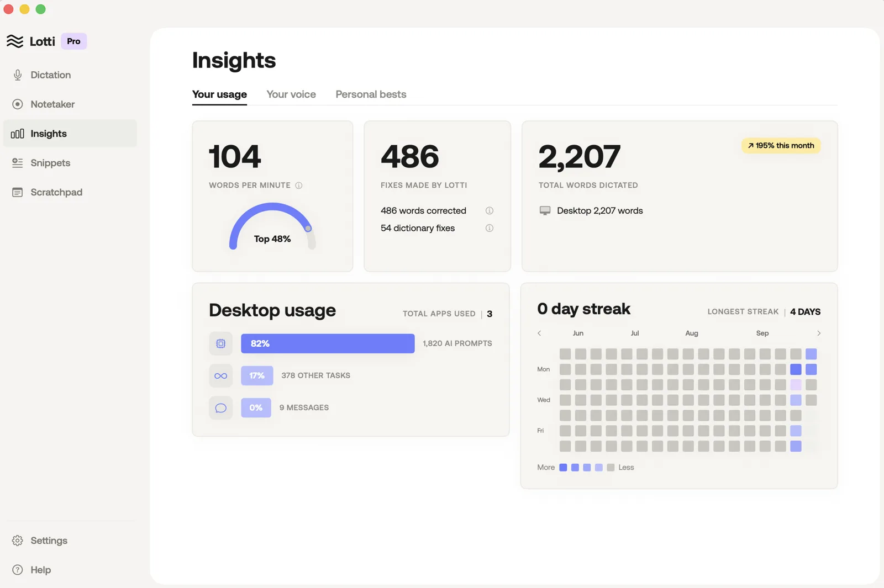
Task: Click the 82% AI prompts usage bar
Action: 328,343
